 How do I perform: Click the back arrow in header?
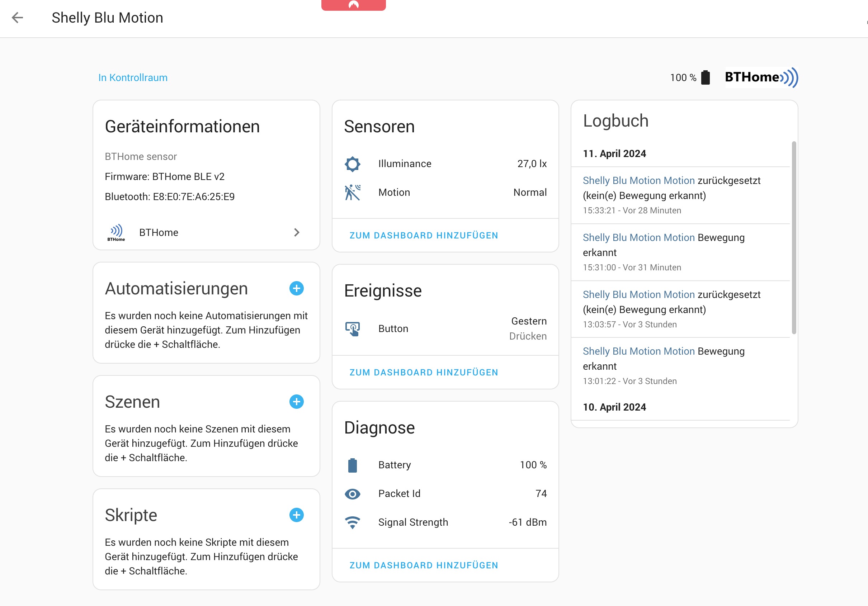pos(17,18)
